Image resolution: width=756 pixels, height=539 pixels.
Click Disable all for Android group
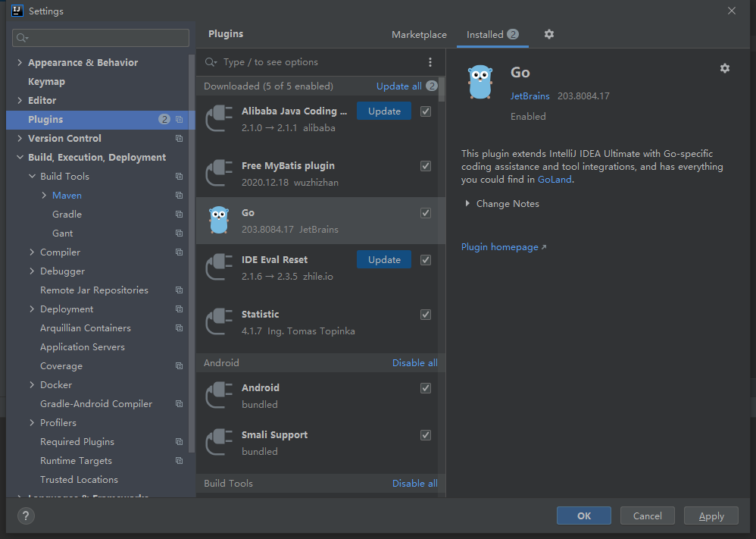(x=414, y=363)
